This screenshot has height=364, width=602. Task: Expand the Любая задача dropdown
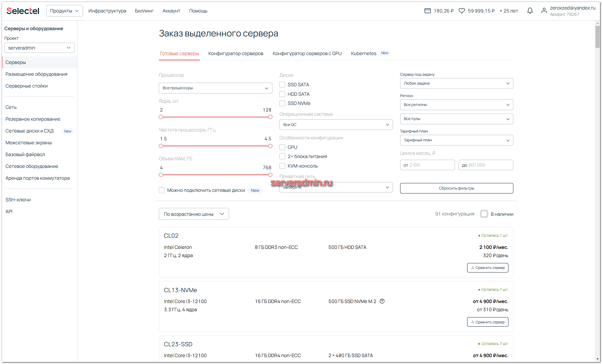pos(456,83)
